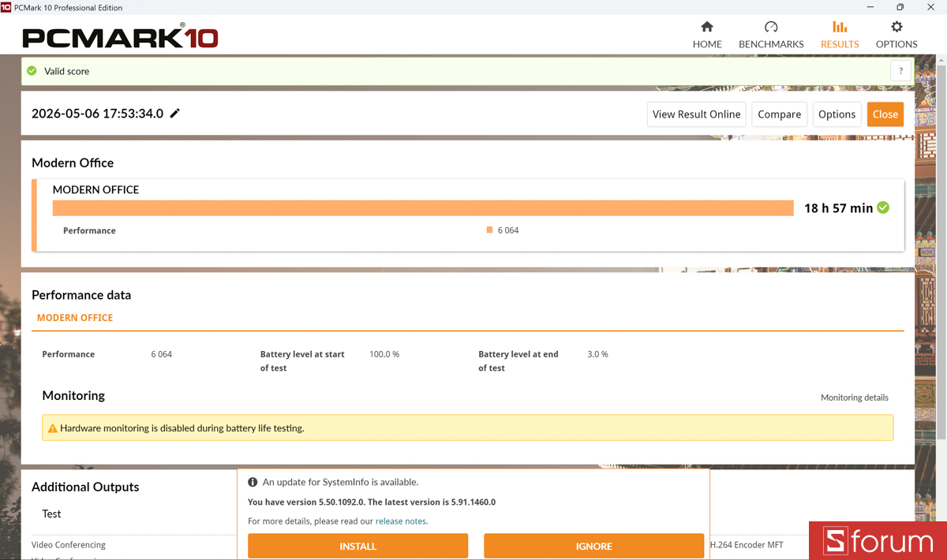Click the green check next to 18 h 57 min
Viewport: 947px width, 560px height.
click(883, 207)
